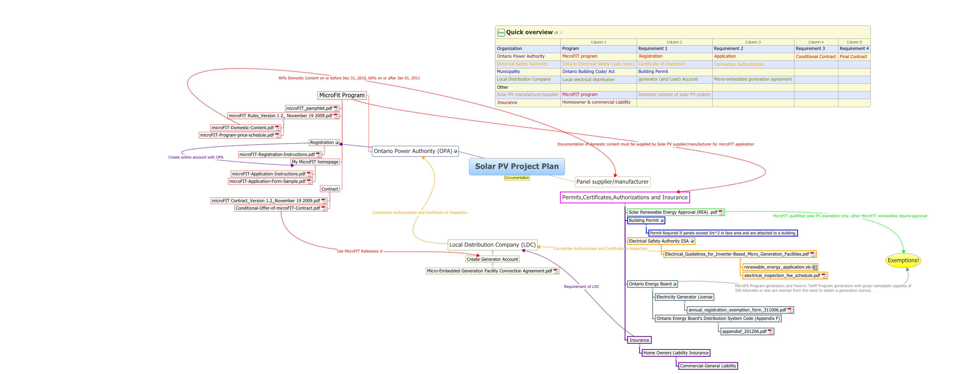Open PDF attachment icon of microFIT Rules_Version 1 2
The height and width of the screenshot is (374, 980).
coord(336,116)
